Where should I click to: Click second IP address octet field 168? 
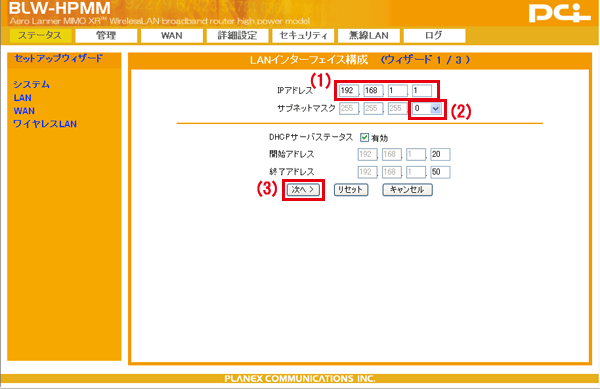(x=373, y=91)
